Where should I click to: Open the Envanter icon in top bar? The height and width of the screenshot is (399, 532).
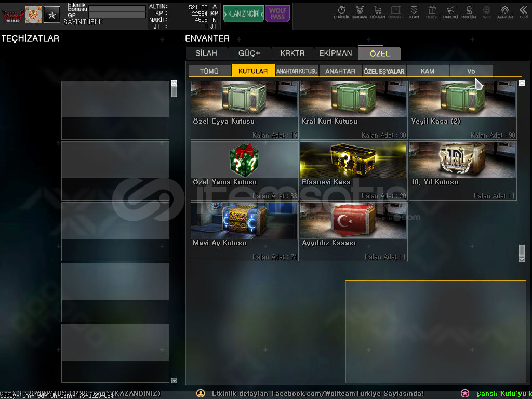click(395, 12)
